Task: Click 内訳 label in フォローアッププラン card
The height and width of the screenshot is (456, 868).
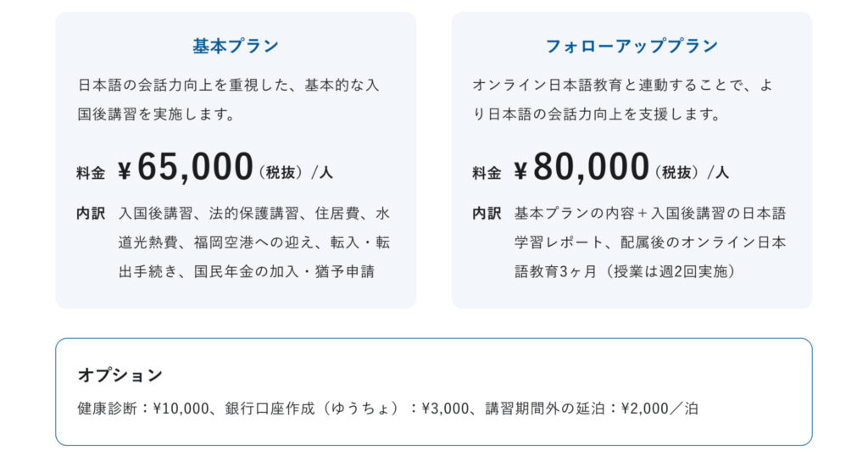Action: coord(487,214)
